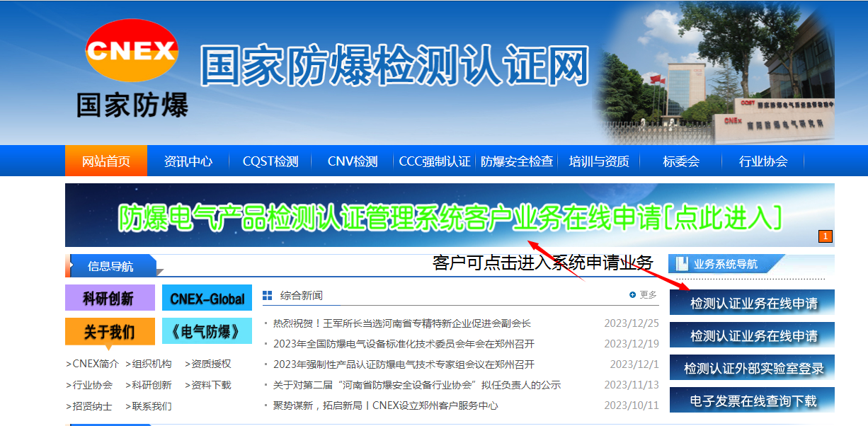The height and width of the screenshot is (426, 868).
Task: Open the >科研创新 sidebar link
Action: click(149, 385)
